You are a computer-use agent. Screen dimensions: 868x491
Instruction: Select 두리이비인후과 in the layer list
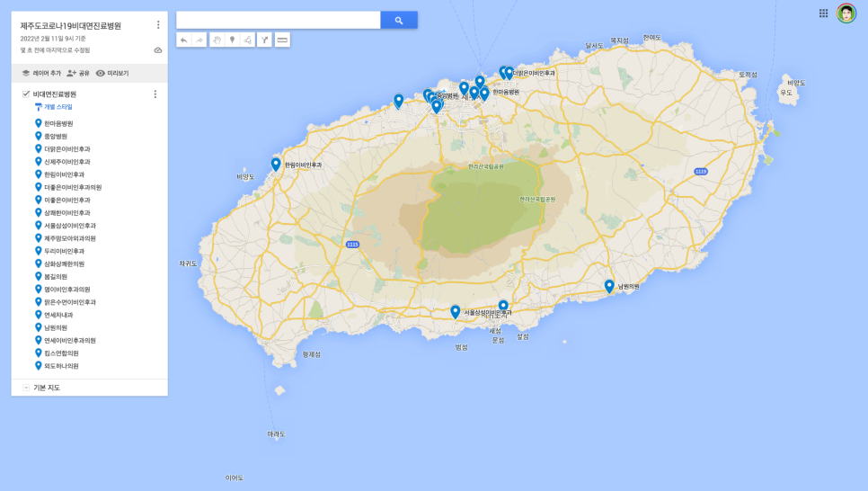coord(64,251)
